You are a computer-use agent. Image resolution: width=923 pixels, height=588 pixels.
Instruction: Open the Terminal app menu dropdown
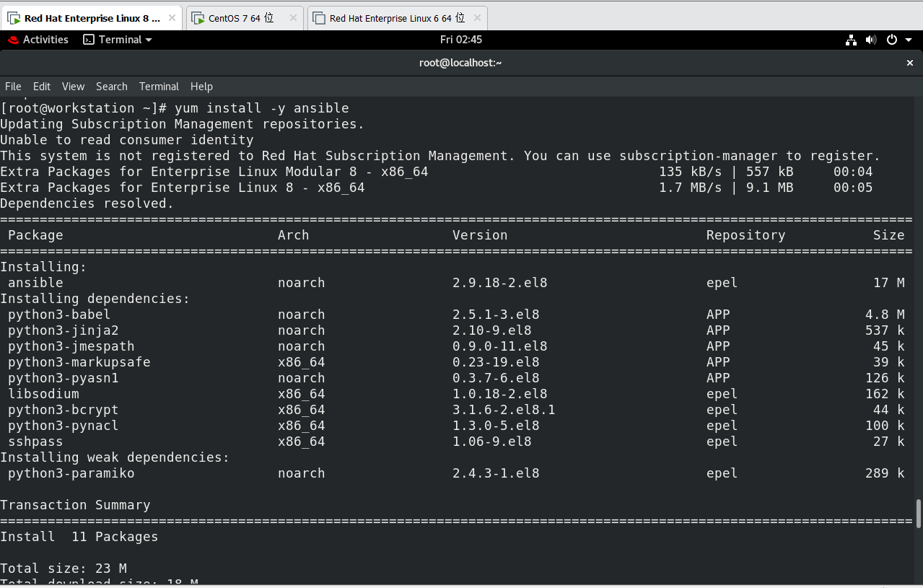118,40
